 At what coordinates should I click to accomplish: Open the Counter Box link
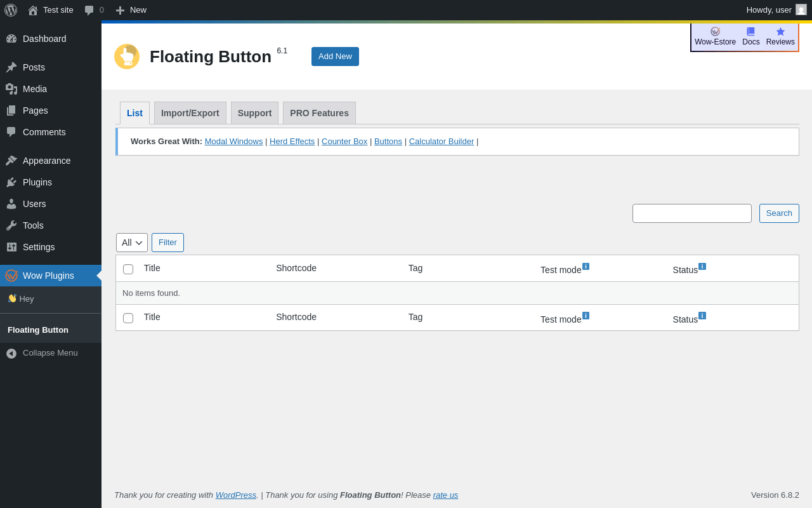coord(344,142)
